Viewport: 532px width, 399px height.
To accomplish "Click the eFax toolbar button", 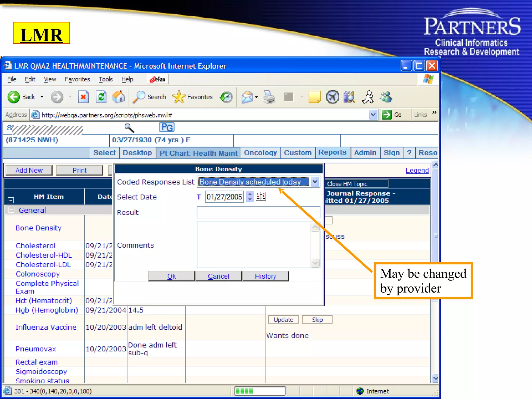I will pos(158,79).
